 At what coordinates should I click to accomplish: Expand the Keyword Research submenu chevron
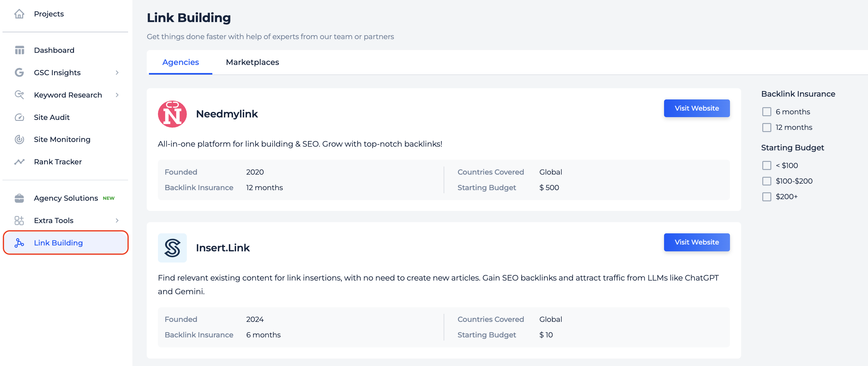pos(117,95)
